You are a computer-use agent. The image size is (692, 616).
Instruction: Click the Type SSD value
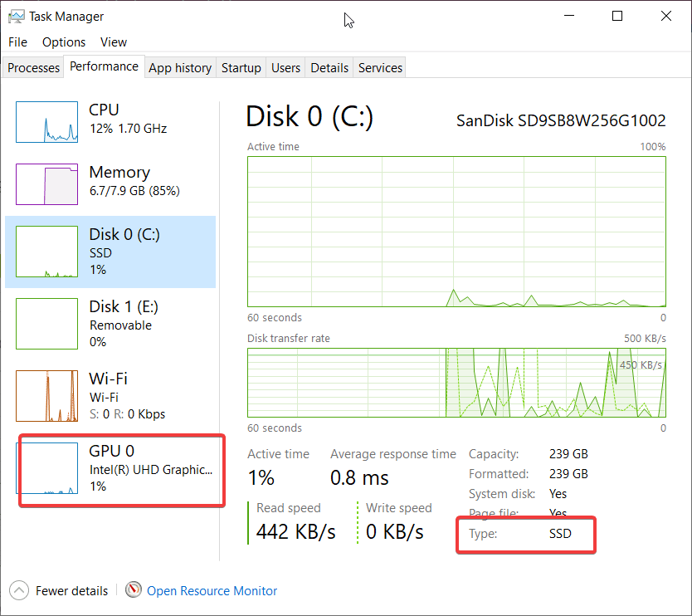[560, 534]
